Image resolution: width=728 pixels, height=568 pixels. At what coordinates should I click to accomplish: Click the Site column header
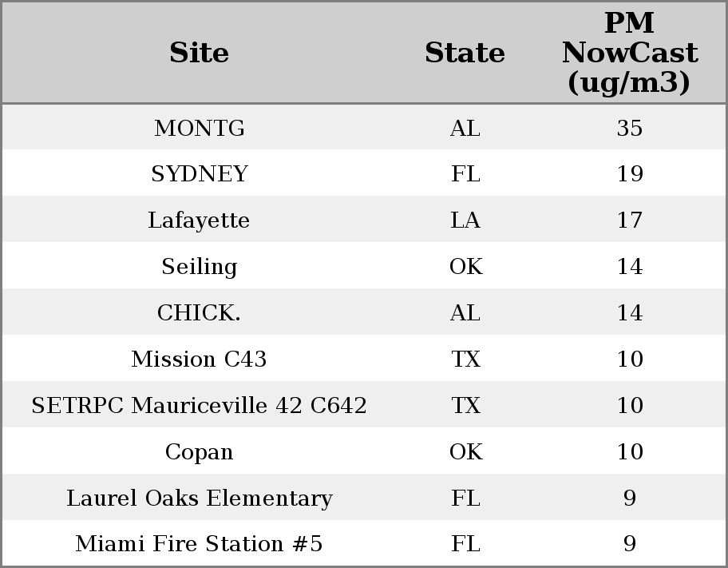(199, 53)
